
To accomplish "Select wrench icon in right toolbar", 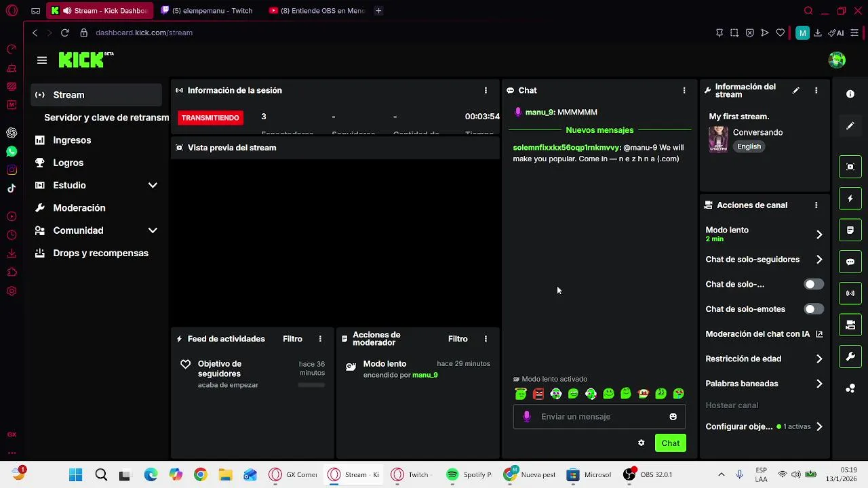I will [x=850, y=357].
